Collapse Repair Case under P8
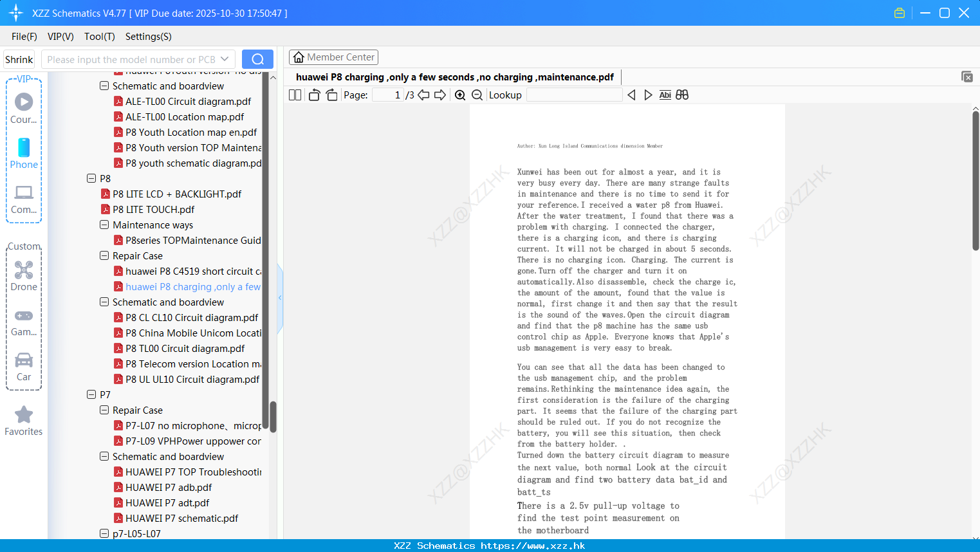 (104, 255)
